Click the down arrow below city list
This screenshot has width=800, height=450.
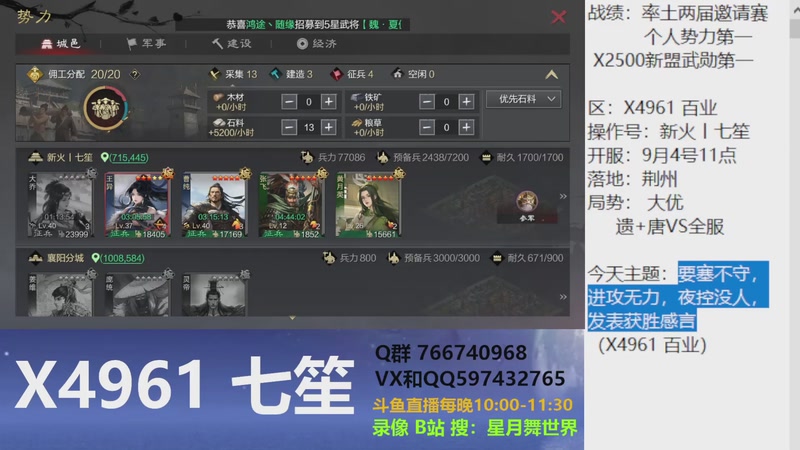point(292,318)
